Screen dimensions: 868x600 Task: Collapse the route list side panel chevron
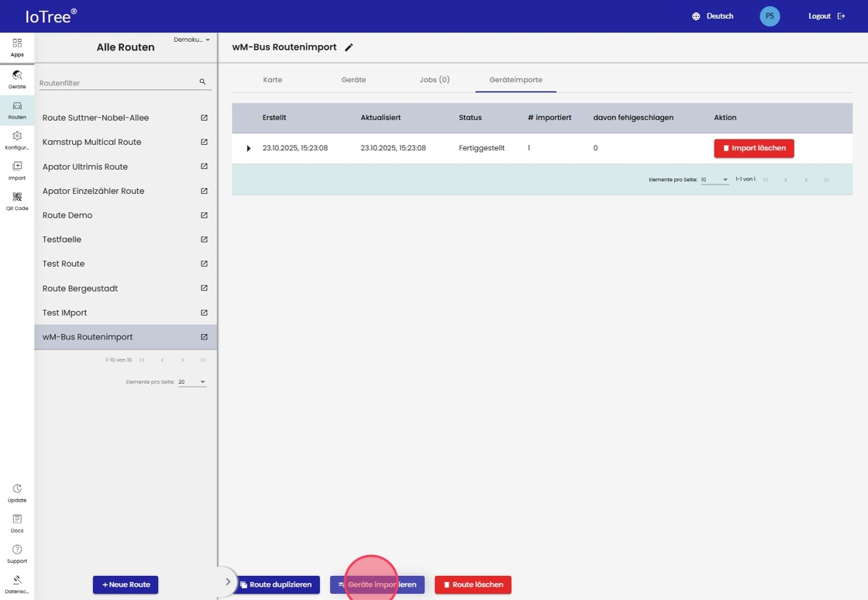tap(227, 581)
